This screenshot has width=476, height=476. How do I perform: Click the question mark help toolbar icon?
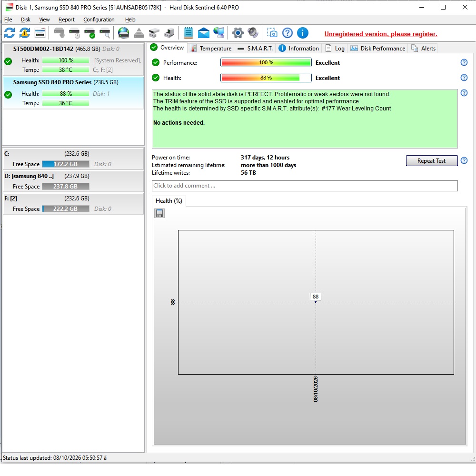[287, 33]
